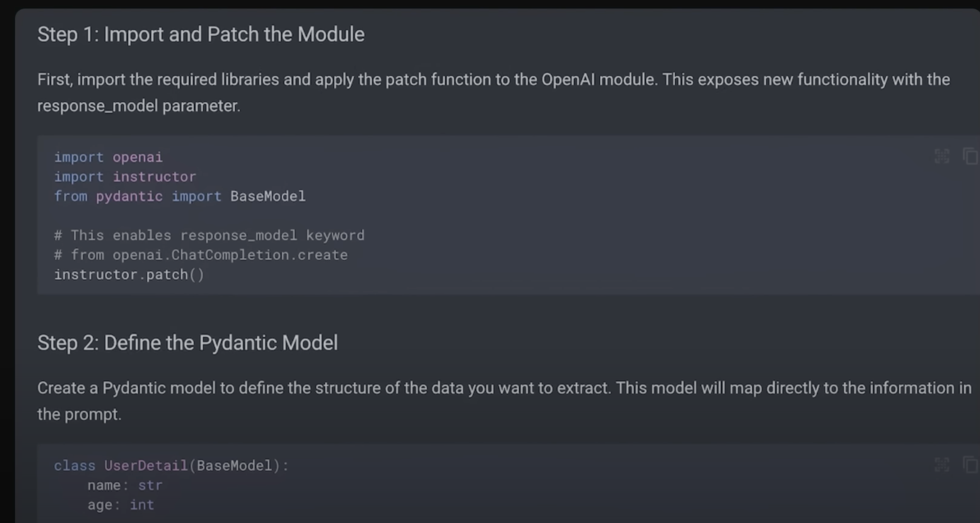
Task: Copy the UserDetail class code block
Action: click(970, 465)
